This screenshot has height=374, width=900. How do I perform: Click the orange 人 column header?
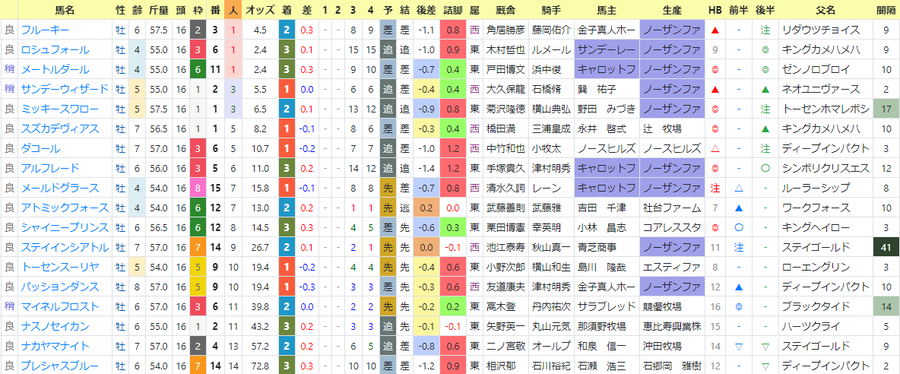click(233, 10)
